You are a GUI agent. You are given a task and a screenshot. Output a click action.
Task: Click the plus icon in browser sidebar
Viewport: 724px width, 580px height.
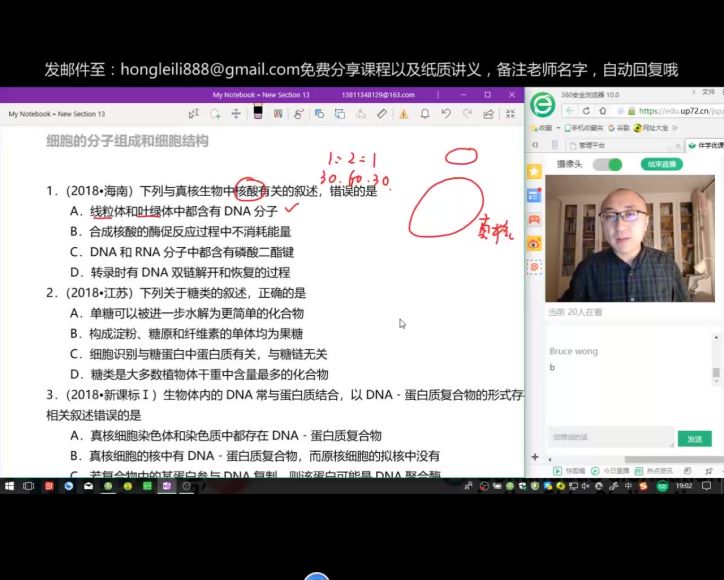click(535, 457)
